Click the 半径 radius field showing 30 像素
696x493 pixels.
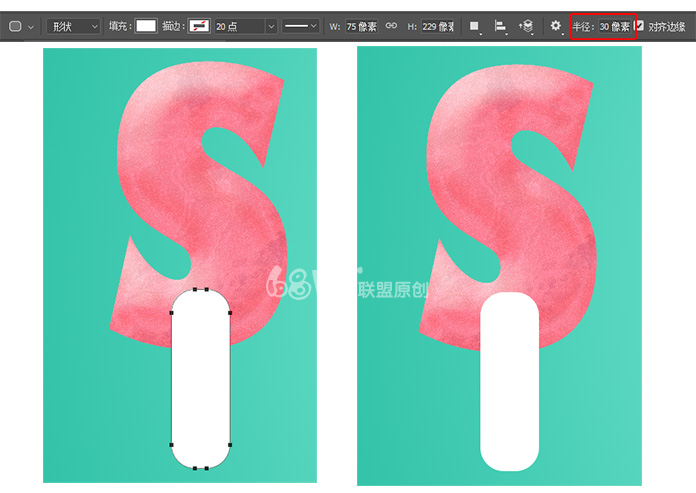(x=615, y=27)
